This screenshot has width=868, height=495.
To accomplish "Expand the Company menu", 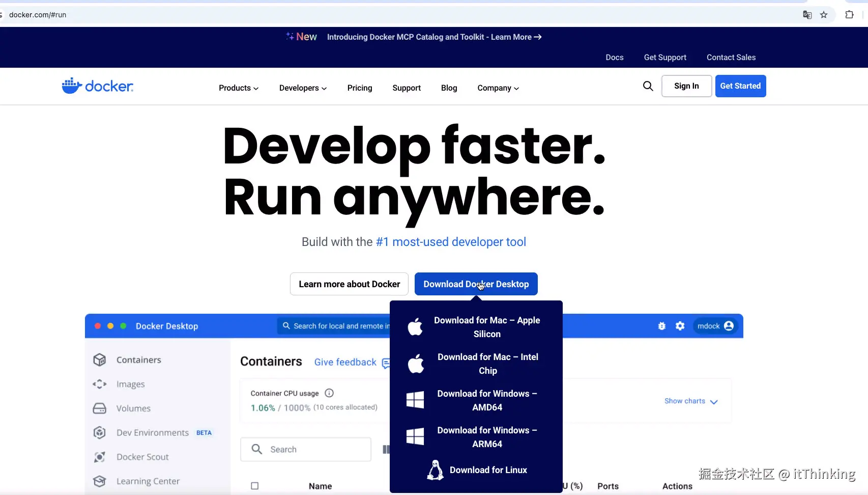I will (498, 88).
